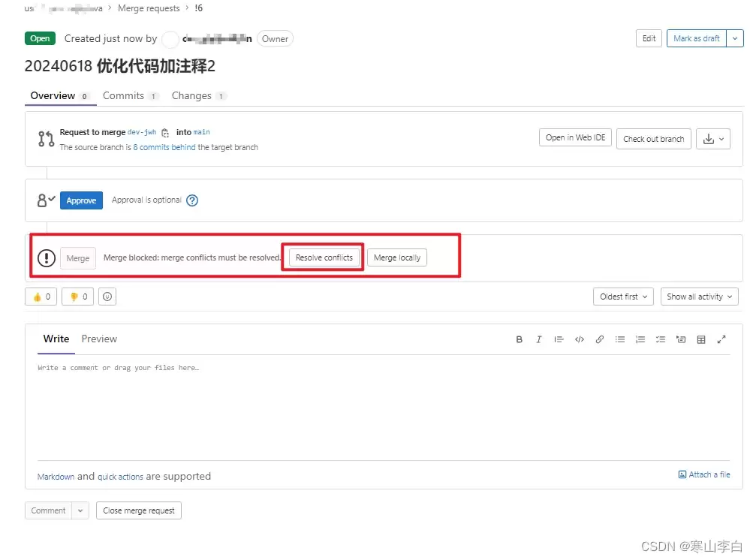Click the Owner badge
This screenshot has height=560, width=753.
(276, 39)
